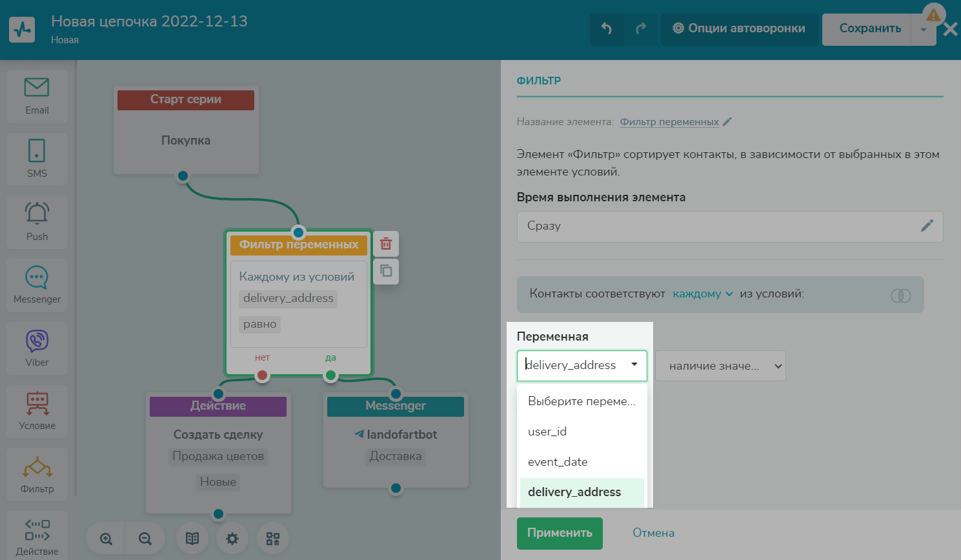Edit element name with pencil icon
961x560 pixels.
(727, 121)
